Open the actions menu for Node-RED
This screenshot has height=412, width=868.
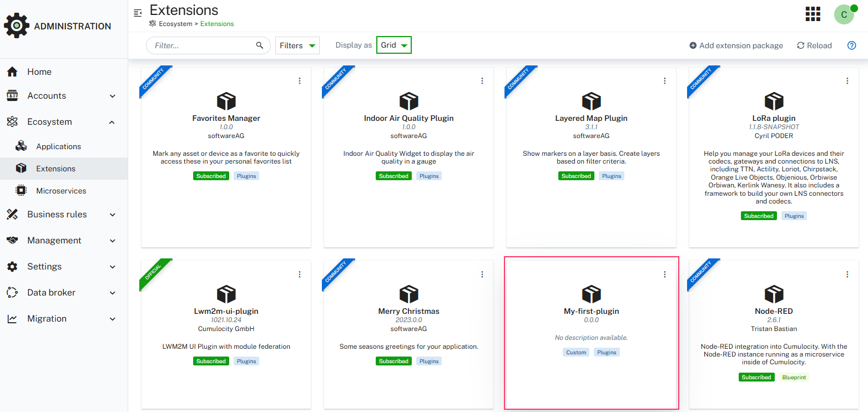coord(847,274)
